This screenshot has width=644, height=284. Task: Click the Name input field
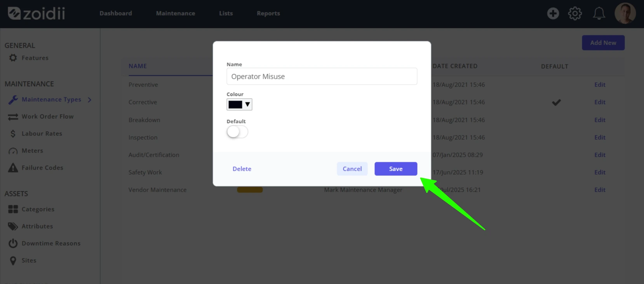pos(322,76)
